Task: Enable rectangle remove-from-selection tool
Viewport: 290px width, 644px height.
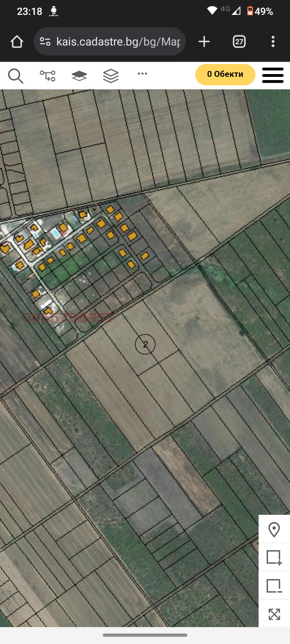Action: click(x=274, y=586)
